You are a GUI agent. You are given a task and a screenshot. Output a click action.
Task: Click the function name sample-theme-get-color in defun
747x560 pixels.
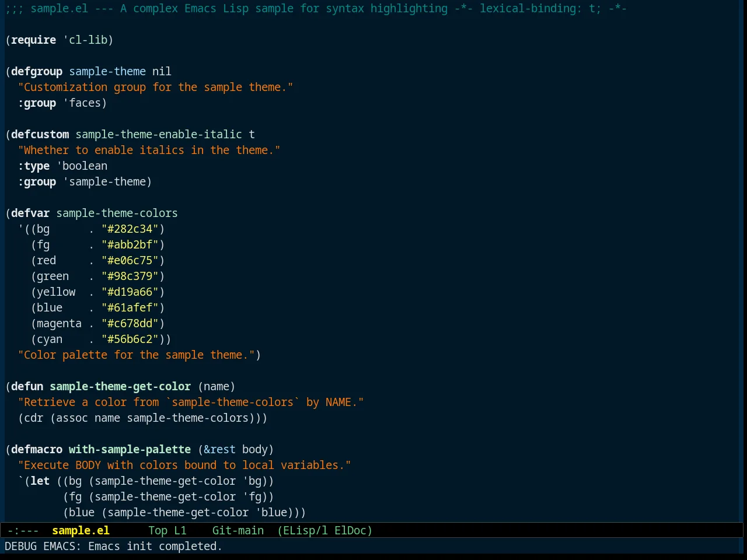point(120,386)
